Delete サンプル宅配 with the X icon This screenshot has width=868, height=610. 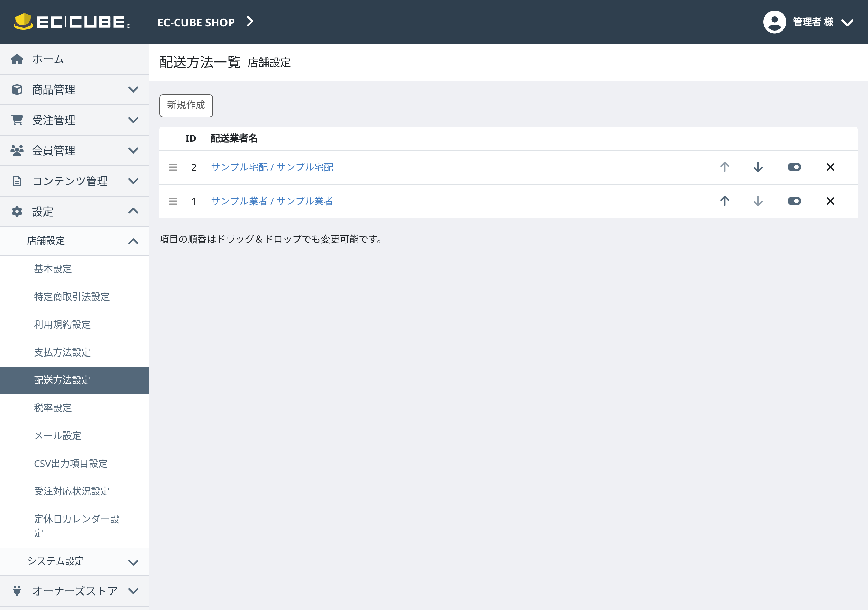830,167
